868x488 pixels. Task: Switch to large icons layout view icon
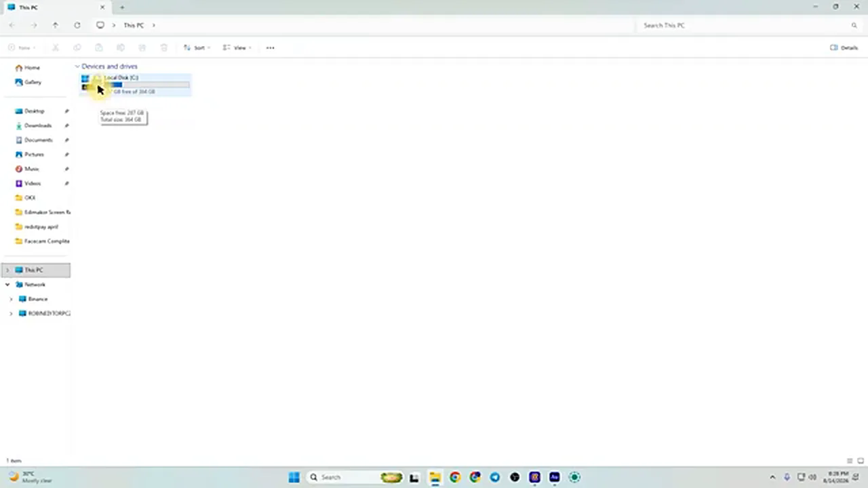(x=861, y=461)
